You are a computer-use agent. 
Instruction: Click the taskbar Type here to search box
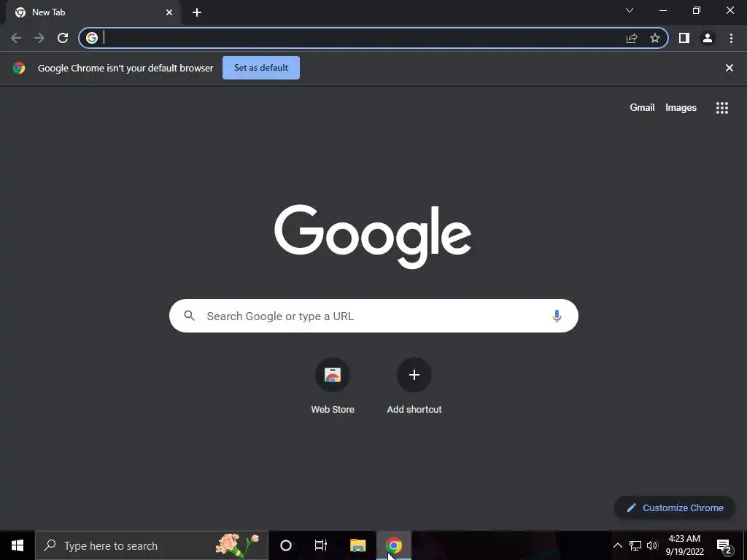tap(152, 545)
